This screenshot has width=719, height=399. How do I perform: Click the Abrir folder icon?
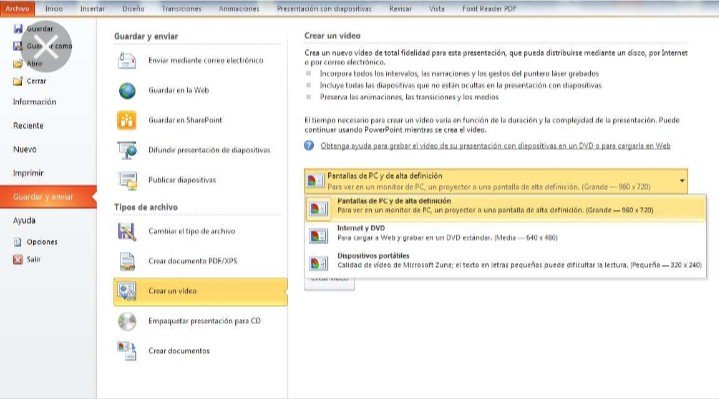point(18,64)
